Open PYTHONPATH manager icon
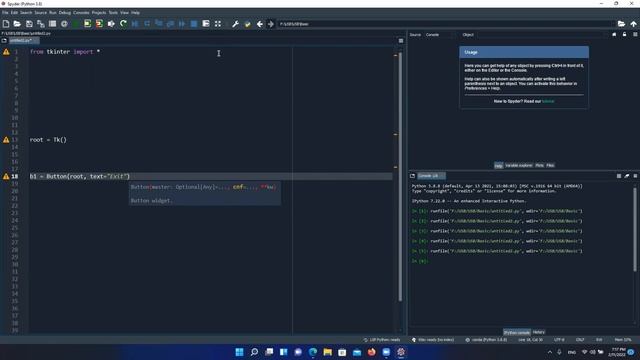Viewport: 640px width, 360px height. coord(247,24)
